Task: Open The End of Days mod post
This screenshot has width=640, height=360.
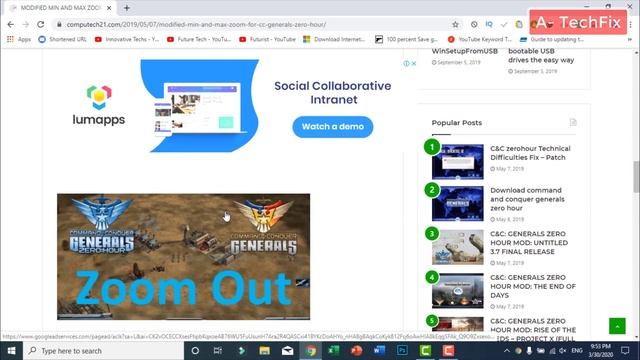Action: pyautogui.click(x=533, y=286)
